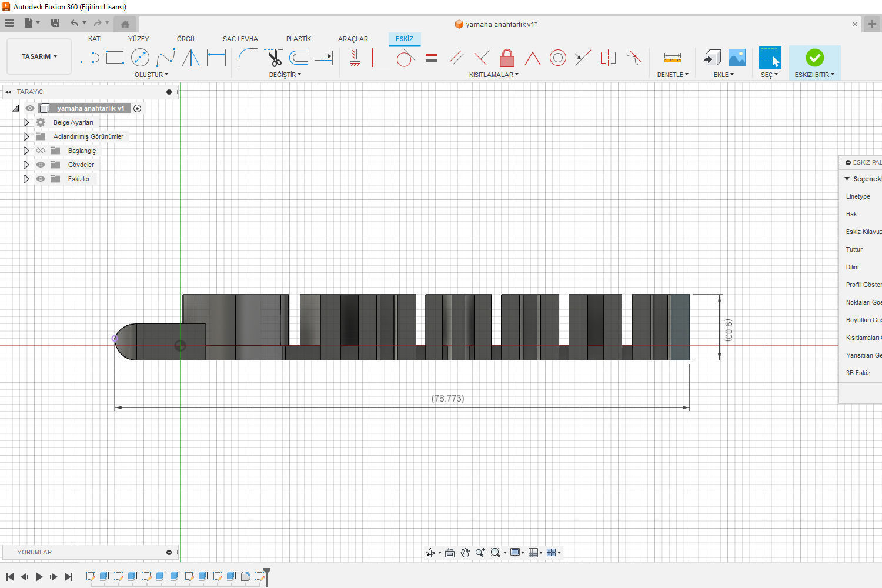Apply the Midpoint triangle constraint
Image resolution: width=882 pixels, height=588 pixels.
click(532, 58)
